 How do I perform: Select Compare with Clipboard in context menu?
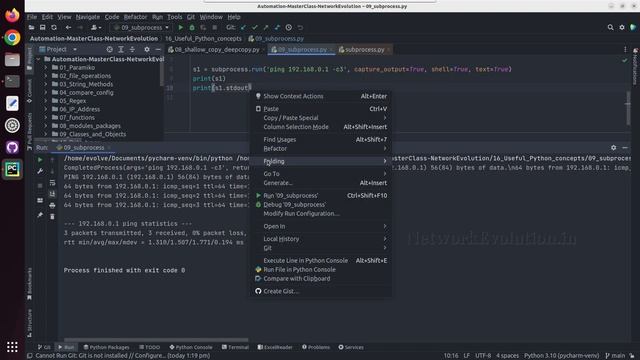(x=321, y=279)
